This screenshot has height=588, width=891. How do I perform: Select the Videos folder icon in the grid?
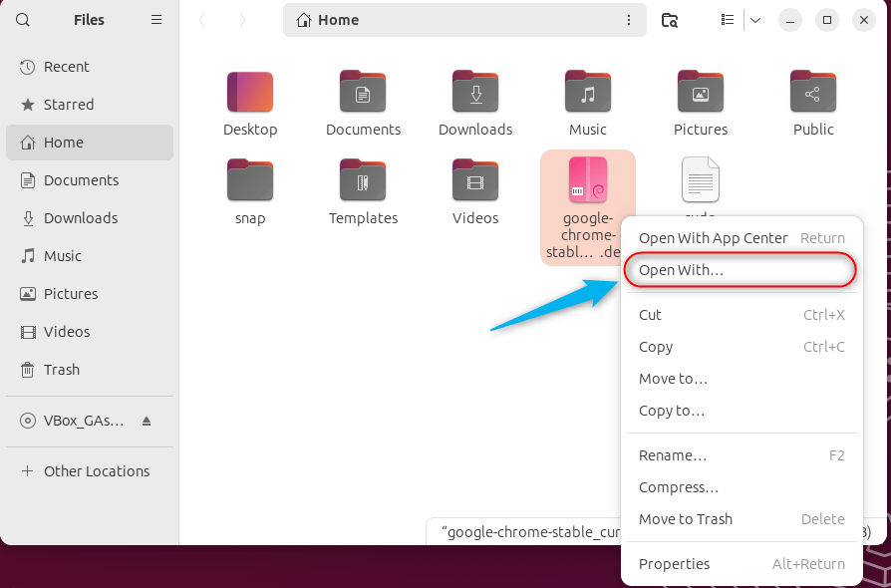click(x=475, y=180)
